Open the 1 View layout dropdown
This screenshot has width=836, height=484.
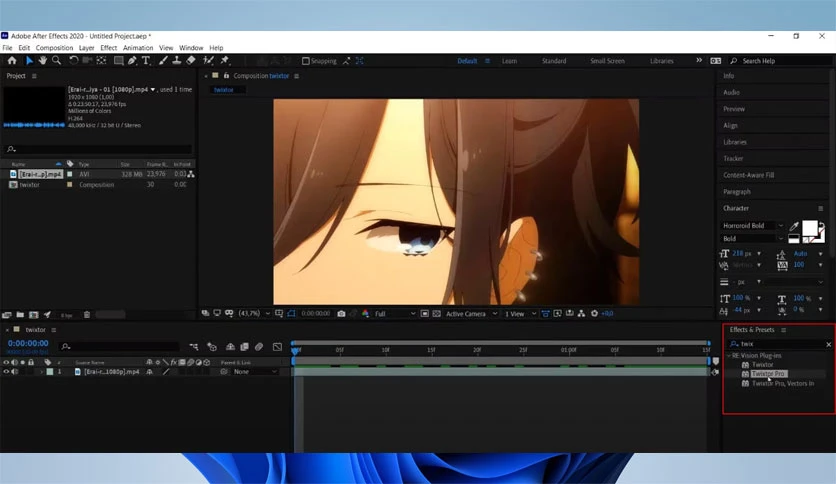pos(520,313)
